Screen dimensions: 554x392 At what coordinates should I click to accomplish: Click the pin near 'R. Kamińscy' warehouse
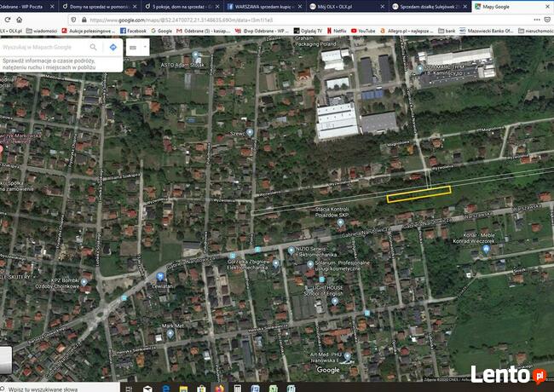coord(419,69)
